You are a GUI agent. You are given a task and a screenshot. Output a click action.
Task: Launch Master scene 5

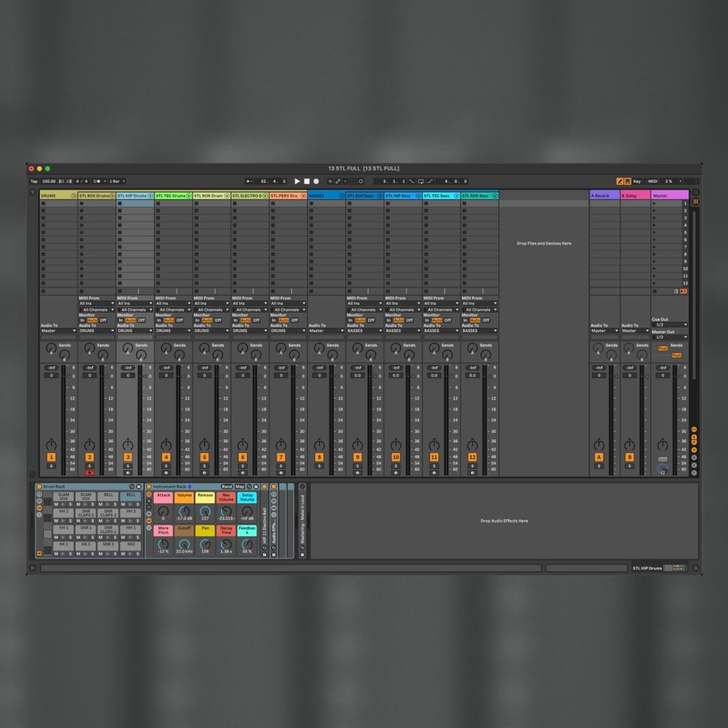(x=654, y=232)
